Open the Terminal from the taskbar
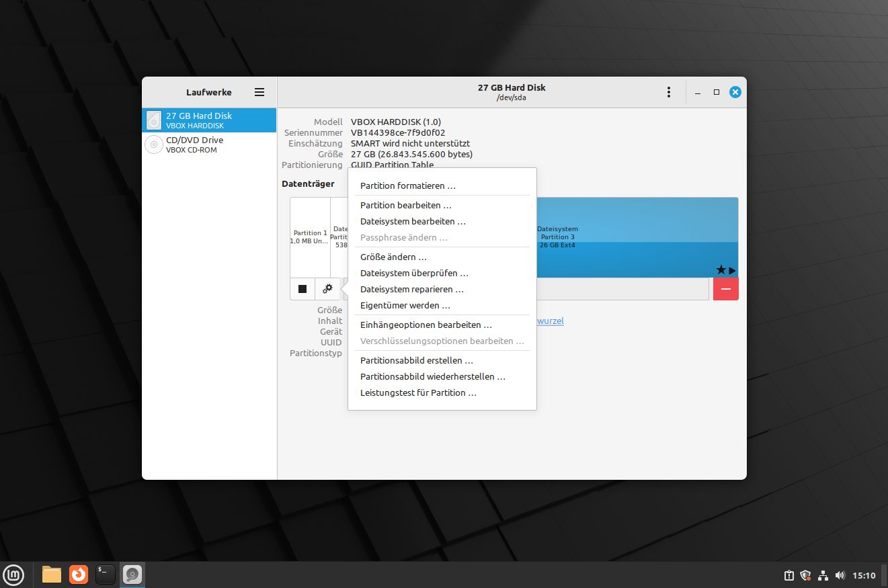 click(106, 575)
